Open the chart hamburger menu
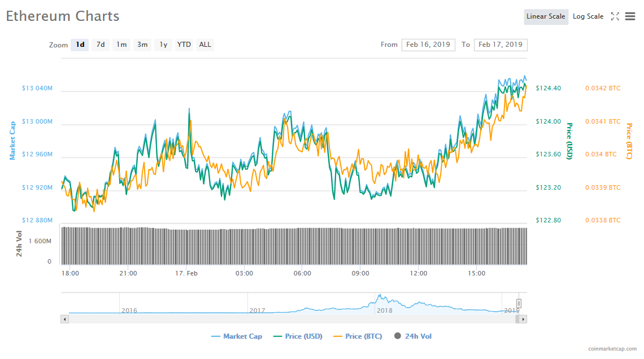The height and width of the screenshot is (359, 644). point(630,16)
